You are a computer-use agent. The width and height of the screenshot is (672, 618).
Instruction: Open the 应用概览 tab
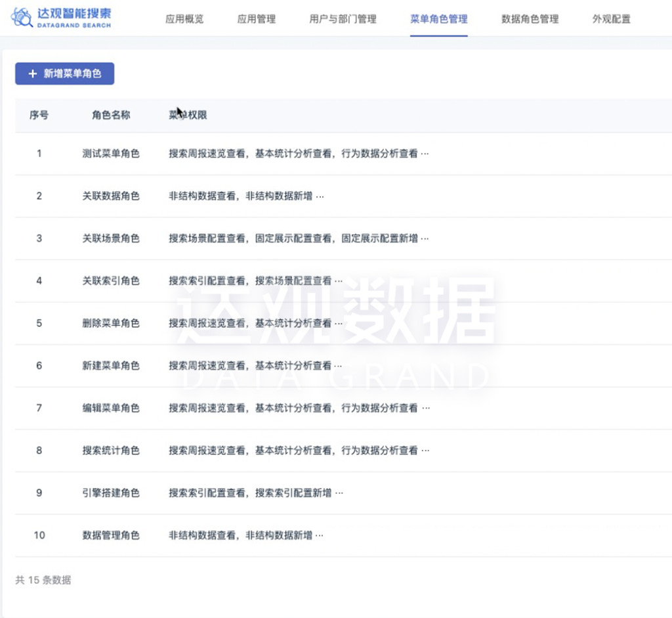[x=184, y=19]
